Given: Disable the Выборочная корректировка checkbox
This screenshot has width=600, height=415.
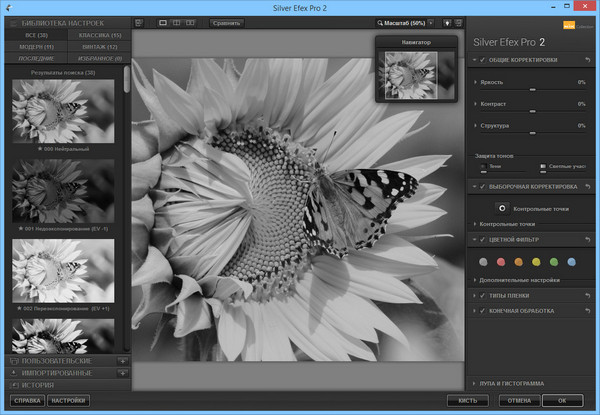Looking at the screenshot, I should coord(484,186).
